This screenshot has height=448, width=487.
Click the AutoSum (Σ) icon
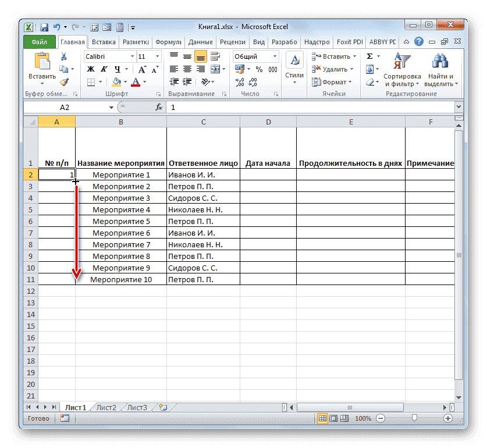click(369, 56)
